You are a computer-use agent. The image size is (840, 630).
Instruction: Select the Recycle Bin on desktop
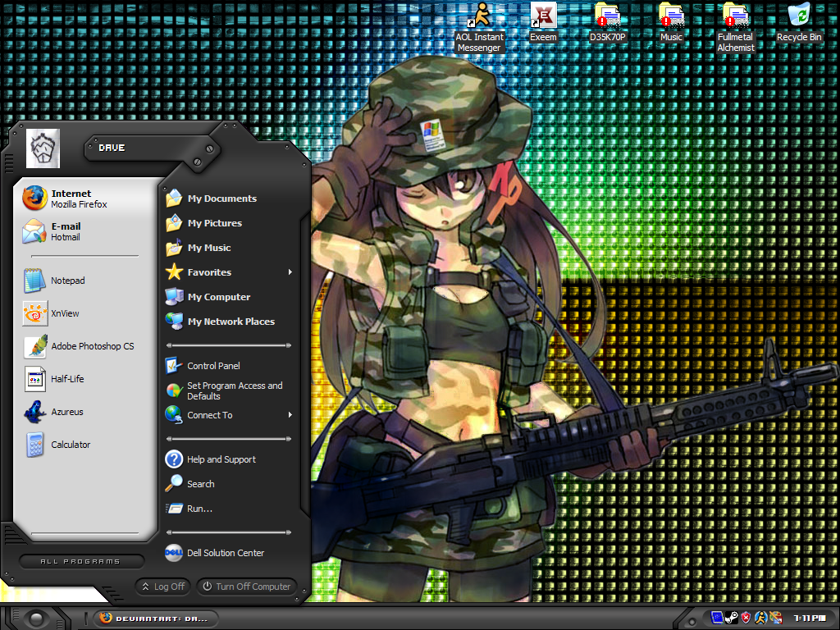coord(799,23)
